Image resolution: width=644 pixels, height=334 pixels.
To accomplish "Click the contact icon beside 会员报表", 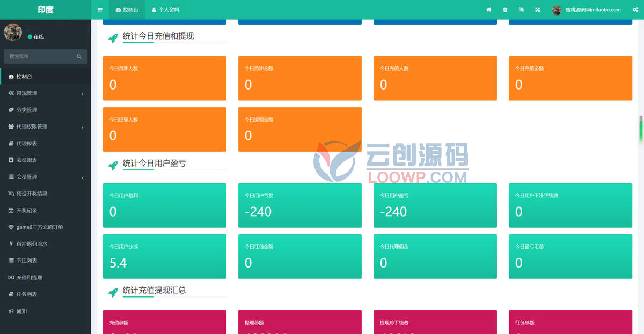I will [11, 160].
